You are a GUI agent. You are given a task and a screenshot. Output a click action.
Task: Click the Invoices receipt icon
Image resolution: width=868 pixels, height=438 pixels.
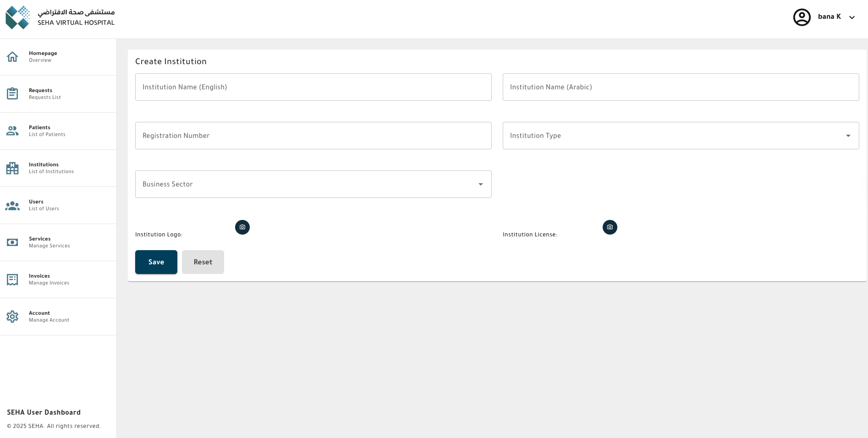[12, 279]
